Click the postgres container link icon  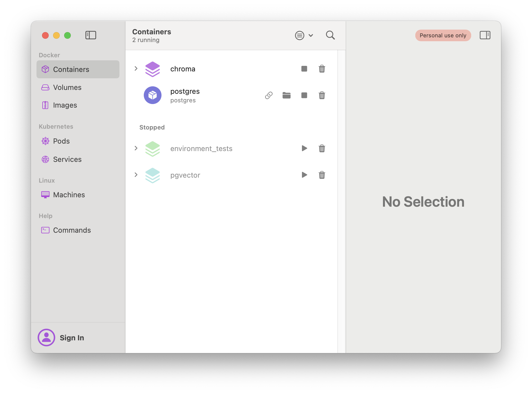[x=268, y=95]
